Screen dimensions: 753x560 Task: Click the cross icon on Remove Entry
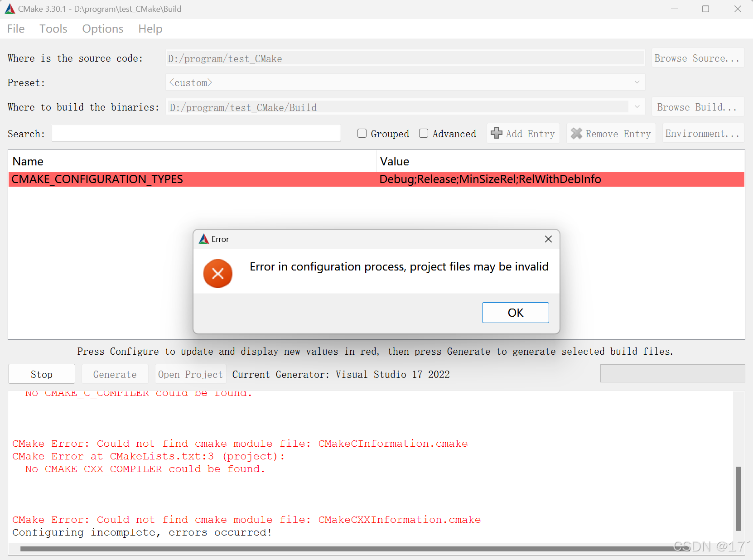(576, 133)
